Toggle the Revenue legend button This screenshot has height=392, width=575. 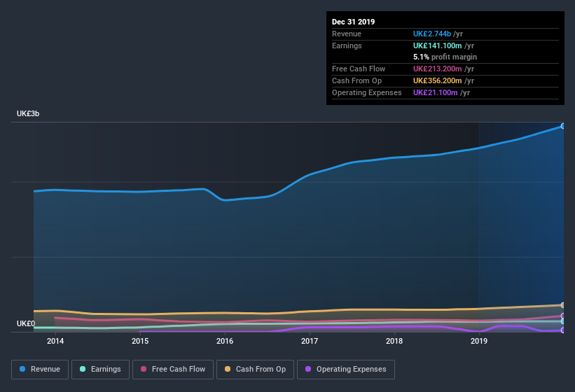40,370
